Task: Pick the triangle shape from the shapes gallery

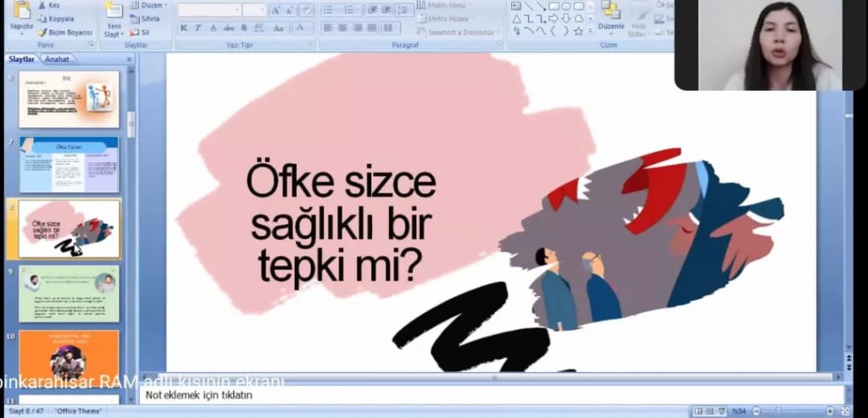Action: point(516,19)
